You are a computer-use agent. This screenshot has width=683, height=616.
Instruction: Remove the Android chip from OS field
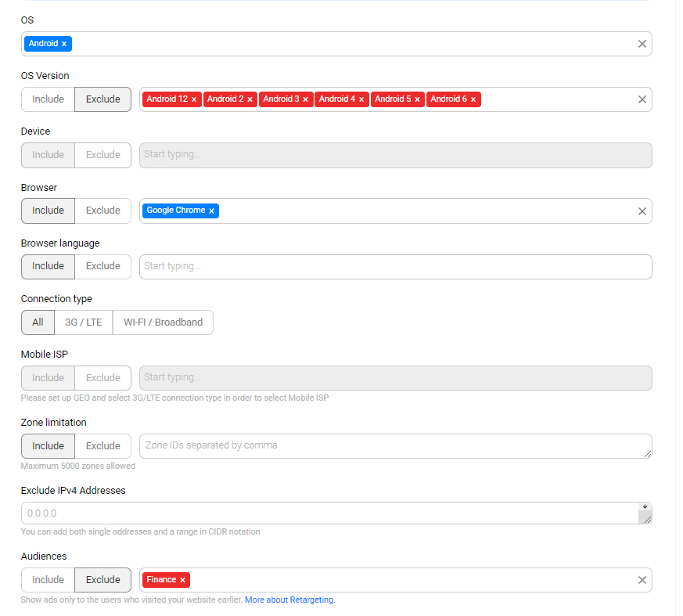click(x=64, y=43)
